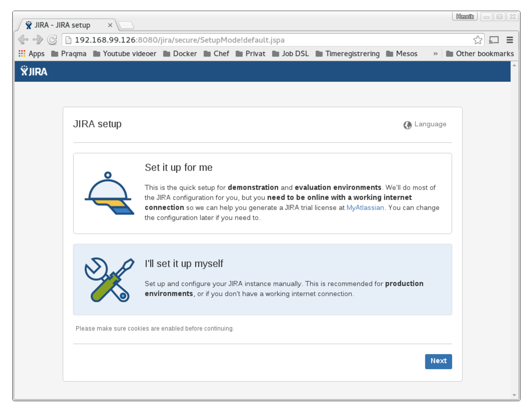Click the cast screen icon
Viewport: 532px width, 411px height.
pos(494,40)
